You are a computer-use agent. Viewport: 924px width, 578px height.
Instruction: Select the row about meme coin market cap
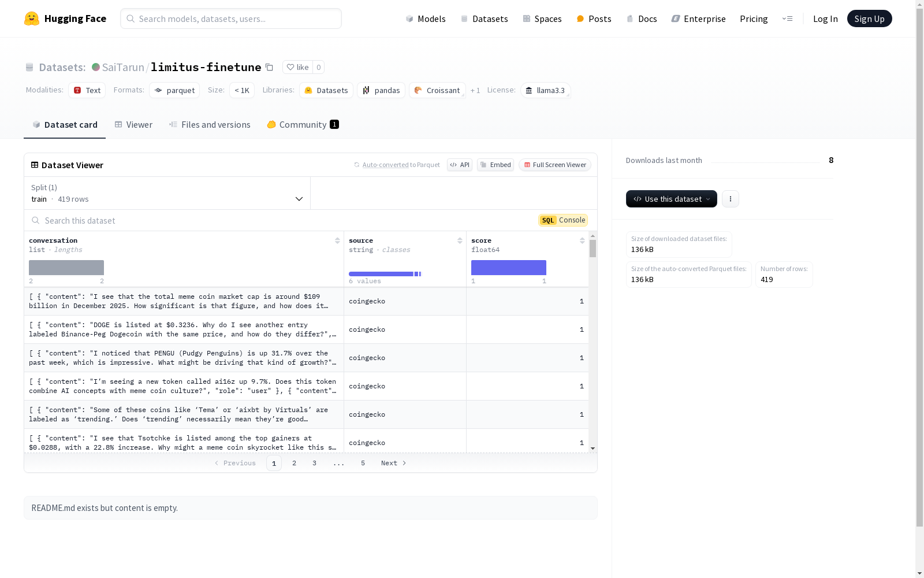pyautogui.click(x=306, y=301)
